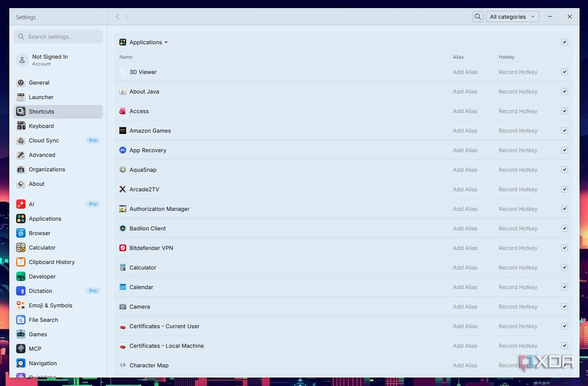Uncheck the Bitdefender VPN checkbox
The image size is (588, 386).
point(565,248)
